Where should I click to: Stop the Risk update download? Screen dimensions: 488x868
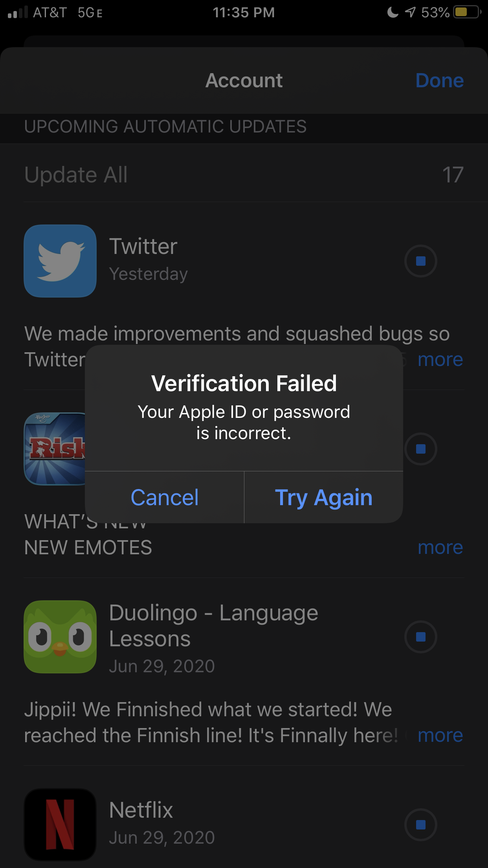click(x=420, y=449)
